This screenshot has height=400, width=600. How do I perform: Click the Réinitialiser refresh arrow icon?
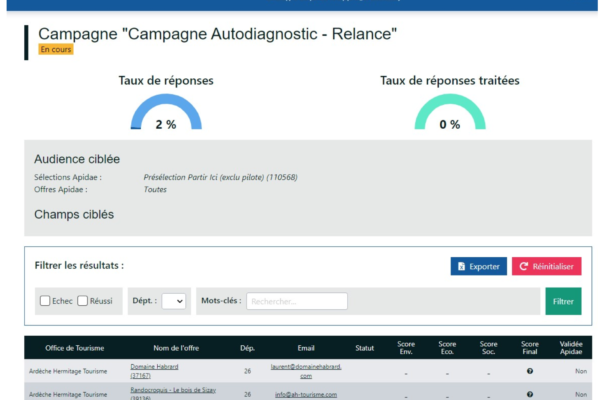coord(523,266)
